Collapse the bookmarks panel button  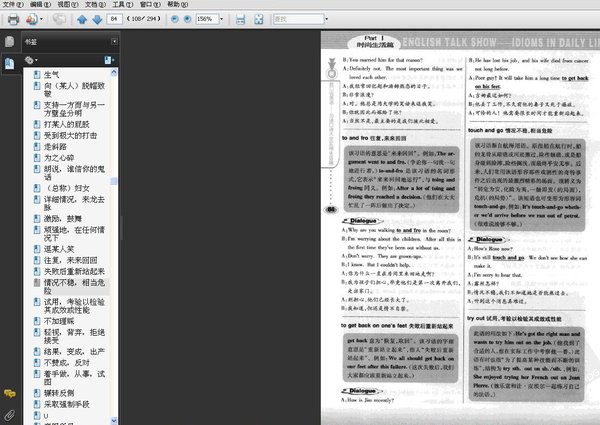tap(113, 43)
